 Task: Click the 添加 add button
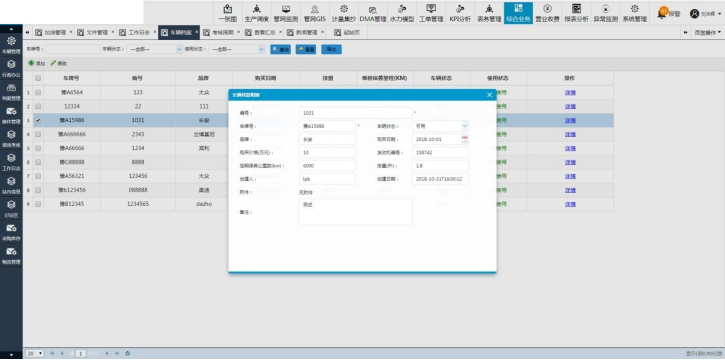37,63
